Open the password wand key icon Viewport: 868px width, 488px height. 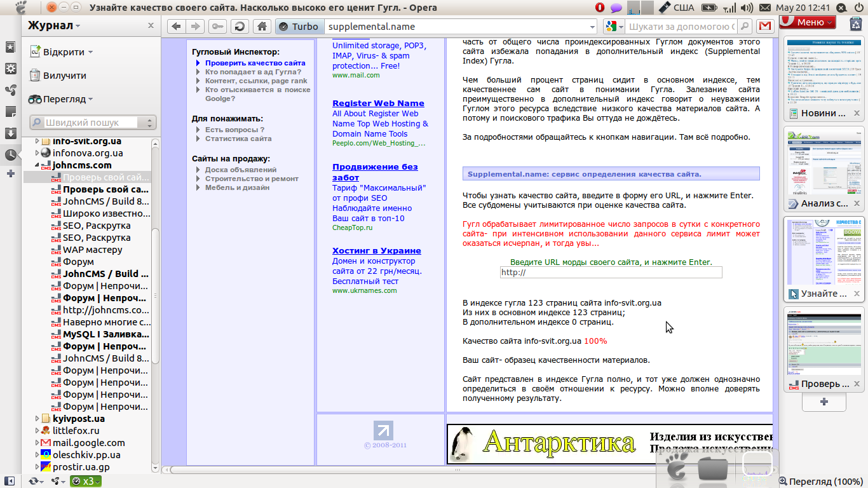tap(217, 27)
